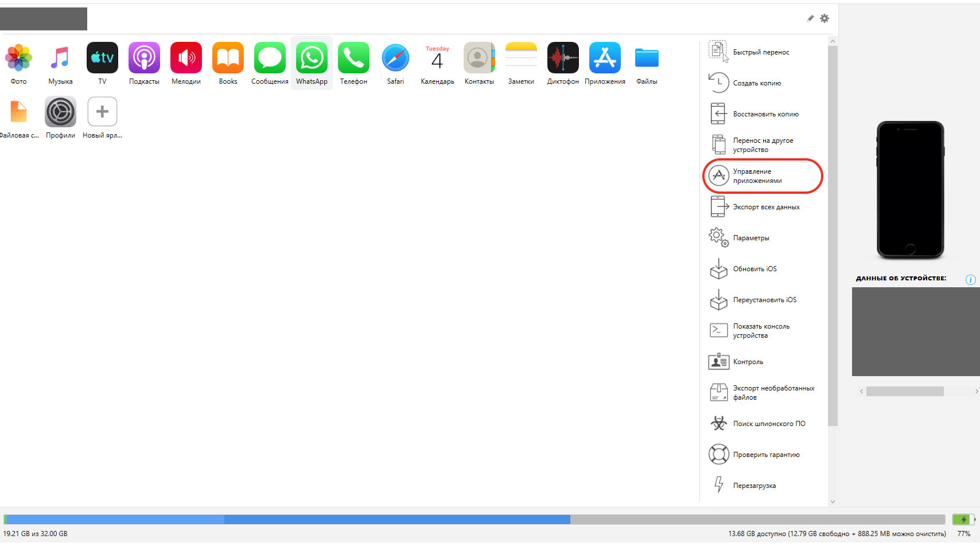Open the gear settings icon at top
980x547 pixels.
825,18
